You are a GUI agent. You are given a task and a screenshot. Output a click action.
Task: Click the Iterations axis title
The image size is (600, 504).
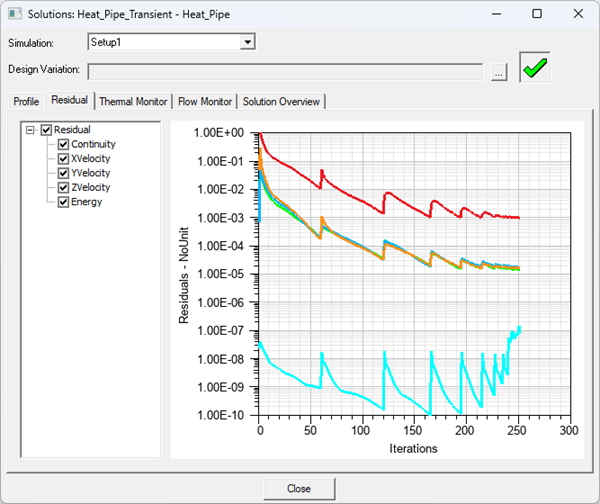click(413, 448)
